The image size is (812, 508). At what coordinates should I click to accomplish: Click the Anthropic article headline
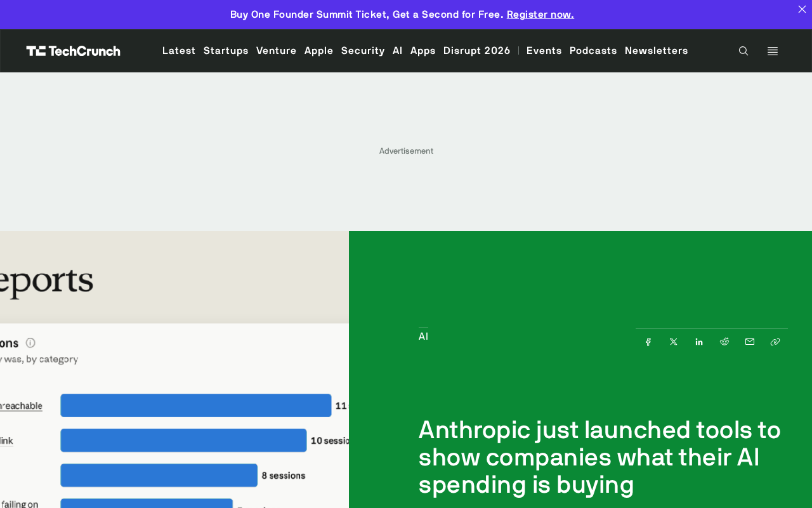[x=599, y=457]
